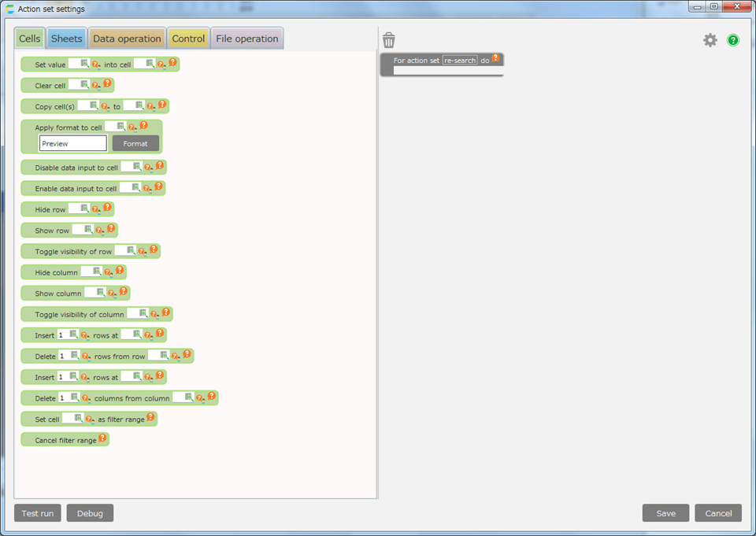Click the trash can icon
Viewport: 756px width, 536px height.
coord(389,39)
